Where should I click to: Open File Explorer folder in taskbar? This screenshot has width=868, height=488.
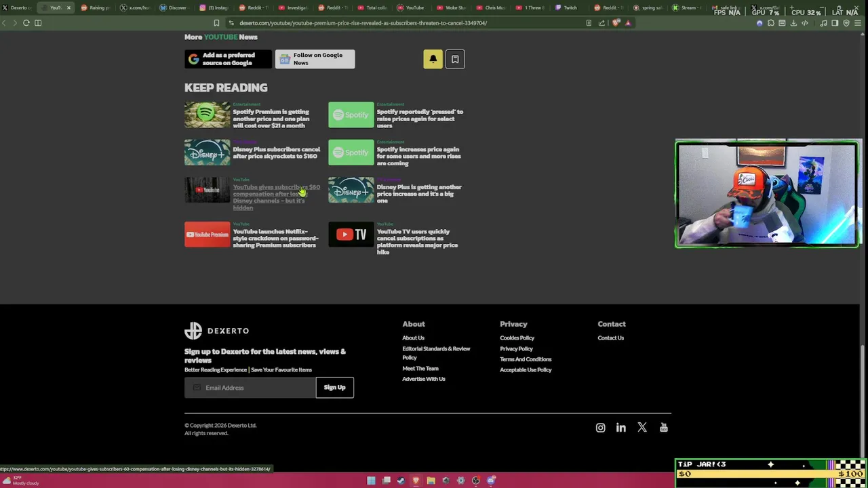431,481
